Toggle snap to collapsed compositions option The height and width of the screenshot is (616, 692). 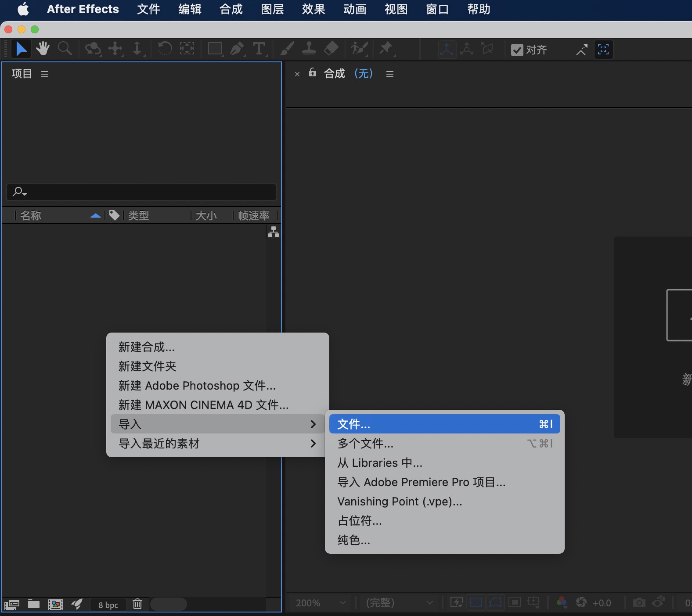603,50
